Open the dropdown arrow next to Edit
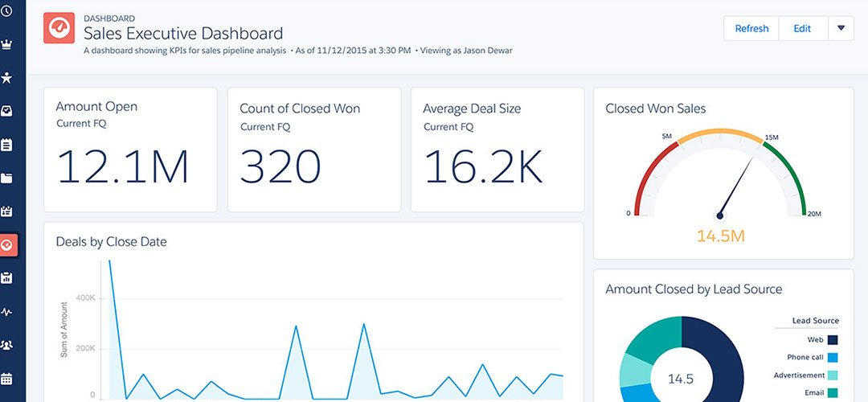The image size is (868, 402). click(x=841, y=29)
